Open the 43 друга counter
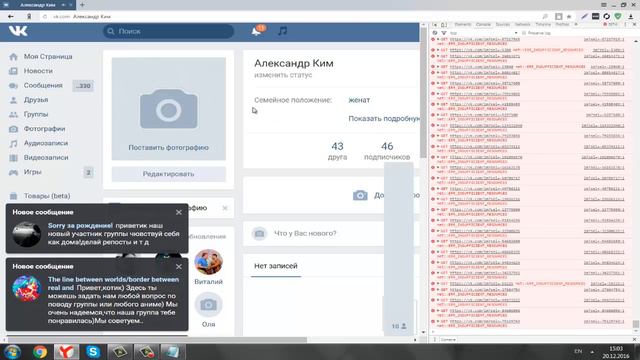The image size is (640, 360). tap(337, 151)
